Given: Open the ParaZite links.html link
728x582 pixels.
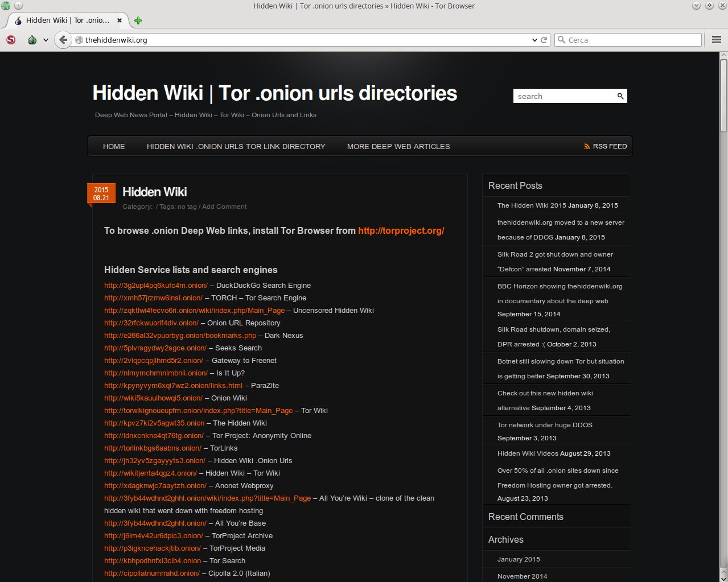Looking at the screenshot, I should click(173, 386).
